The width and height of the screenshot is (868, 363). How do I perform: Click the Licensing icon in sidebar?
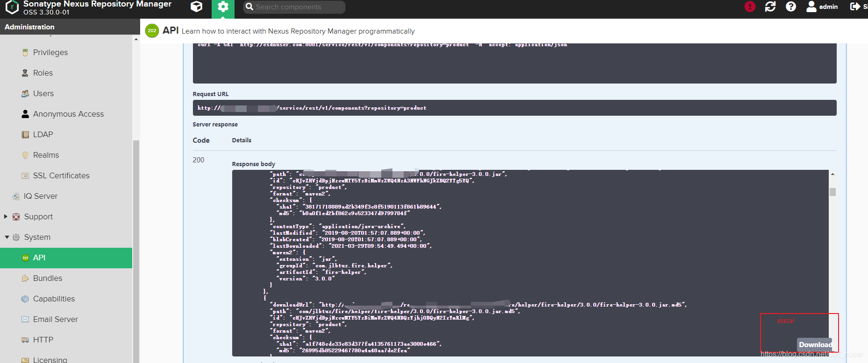[x=25, y=360]
